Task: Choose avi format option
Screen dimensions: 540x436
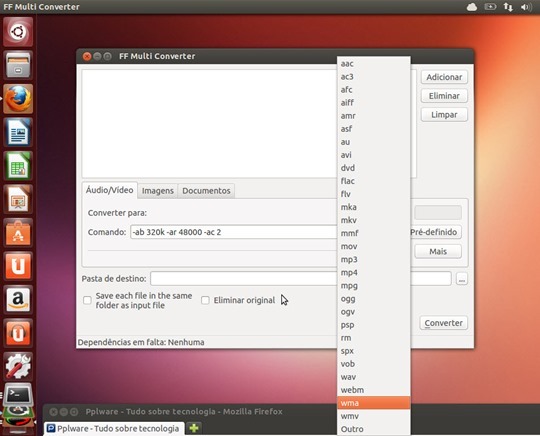Action: [374, 155]
